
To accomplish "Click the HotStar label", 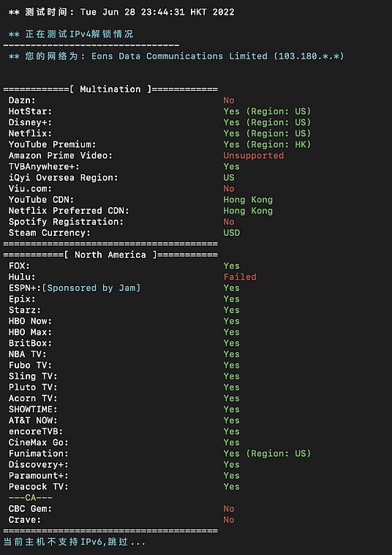I will pyautogui.click(x=31, y=111).
